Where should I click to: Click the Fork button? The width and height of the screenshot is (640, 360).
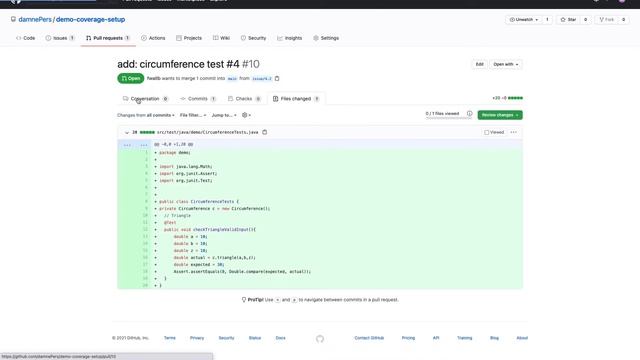tap(607, 20)
